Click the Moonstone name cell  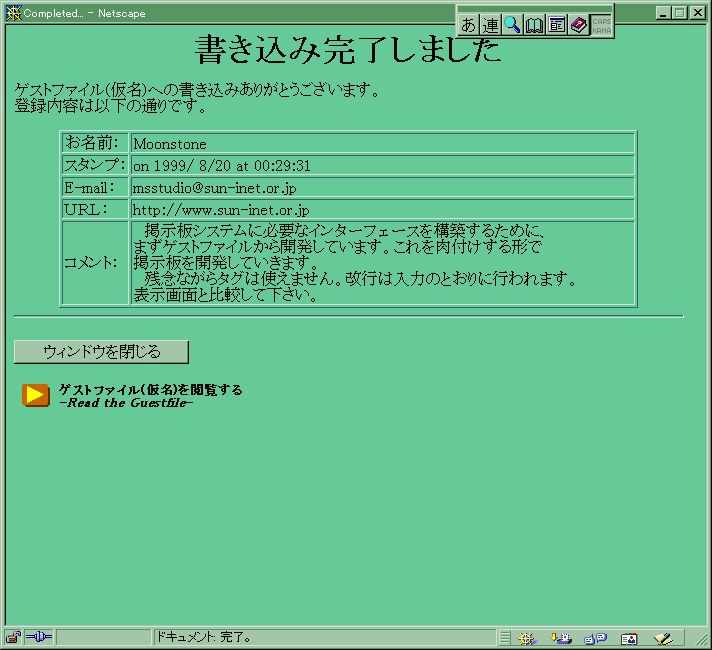click(x=382, y=143)
